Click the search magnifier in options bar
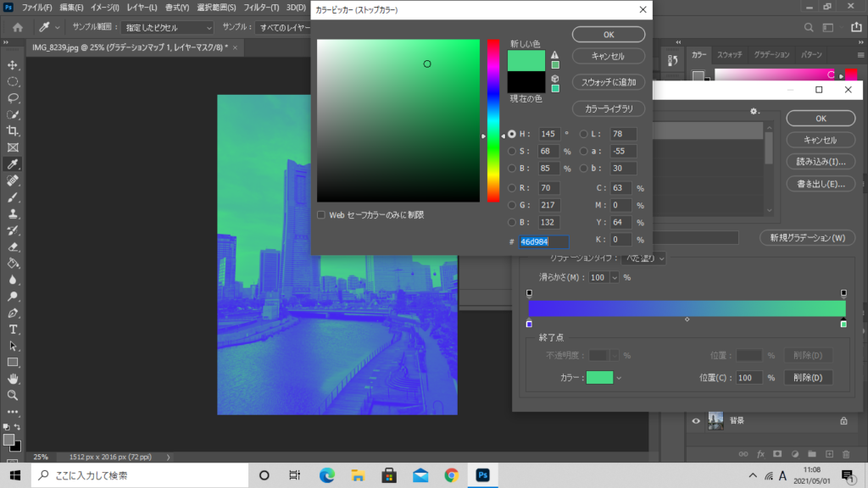Viewport: 868px width, 488px height. (809, 27)
